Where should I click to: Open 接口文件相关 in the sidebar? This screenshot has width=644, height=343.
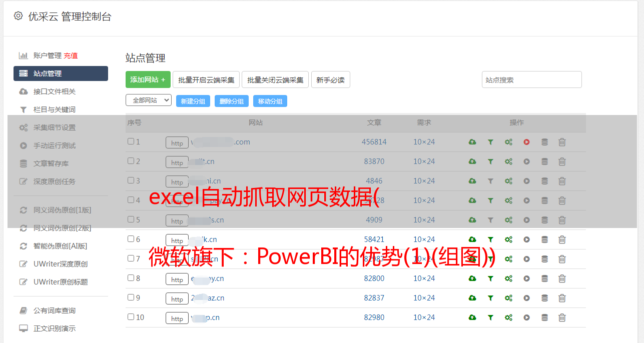click(55, 91)
